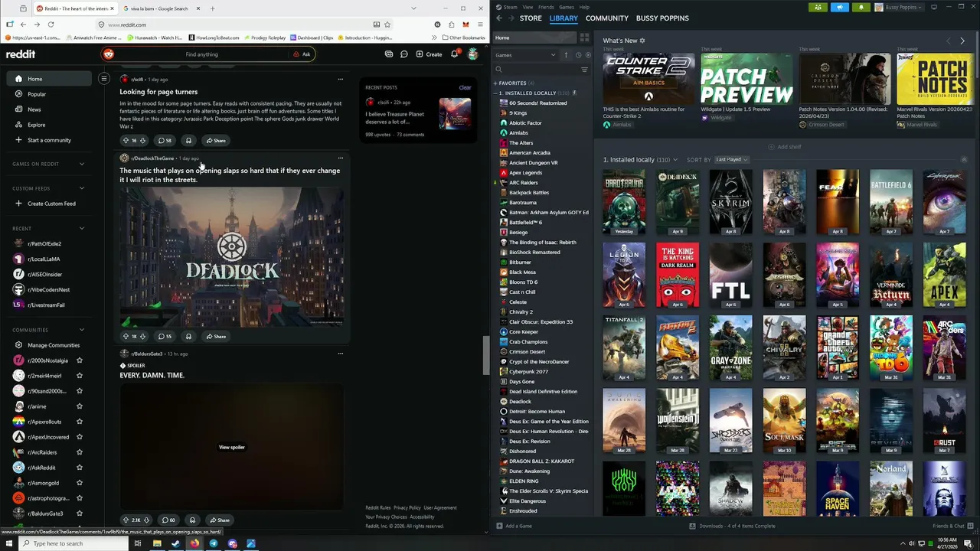Screen dimensions: 980x551
Task: Open Telegram from Windows taskbar
Action: tap(214, 544)
